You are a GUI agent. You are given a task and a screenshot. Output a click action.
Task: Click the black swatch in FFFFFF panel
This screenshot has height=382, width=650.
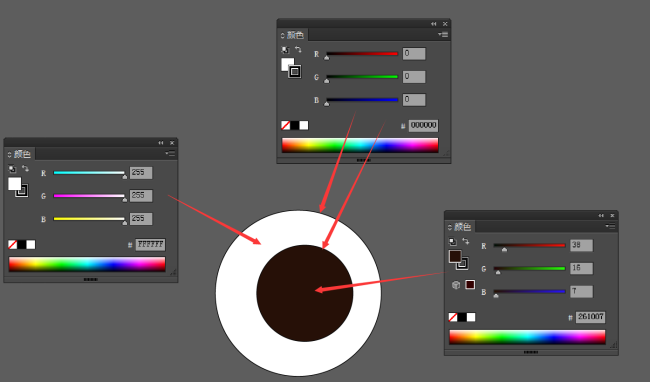coord(22,244)
